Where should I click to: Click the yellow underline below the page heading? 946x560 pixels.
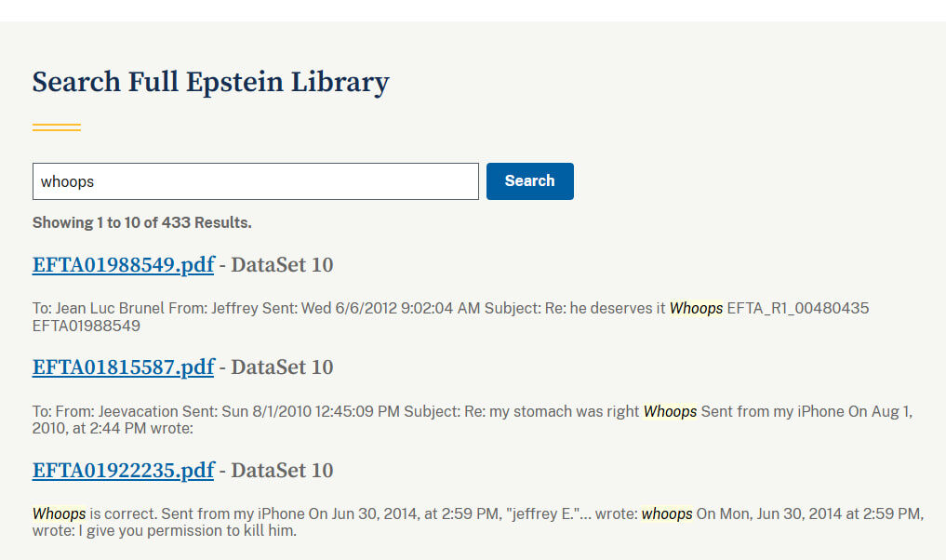57,127
